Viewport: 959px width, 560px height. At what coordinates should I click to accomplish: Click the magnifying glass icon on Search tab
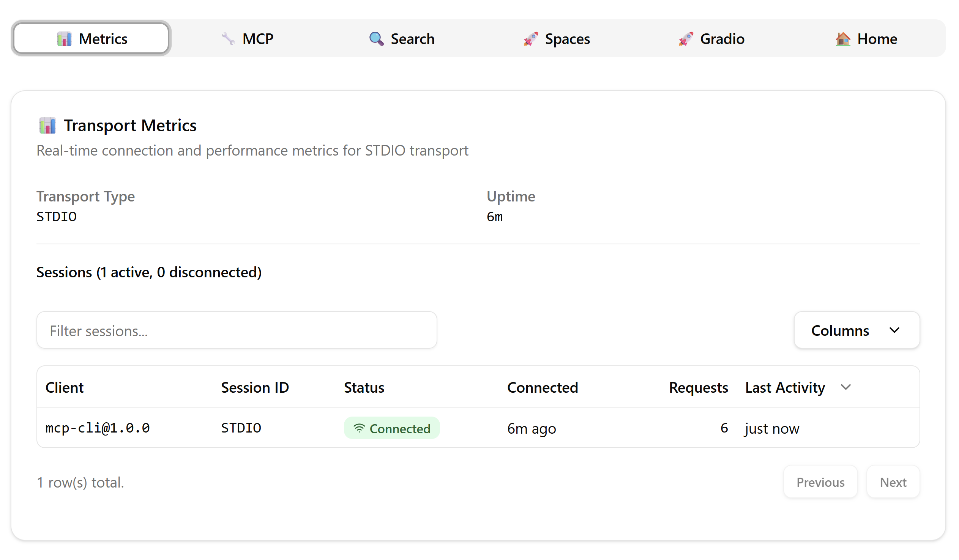click(x=376, y=39)
